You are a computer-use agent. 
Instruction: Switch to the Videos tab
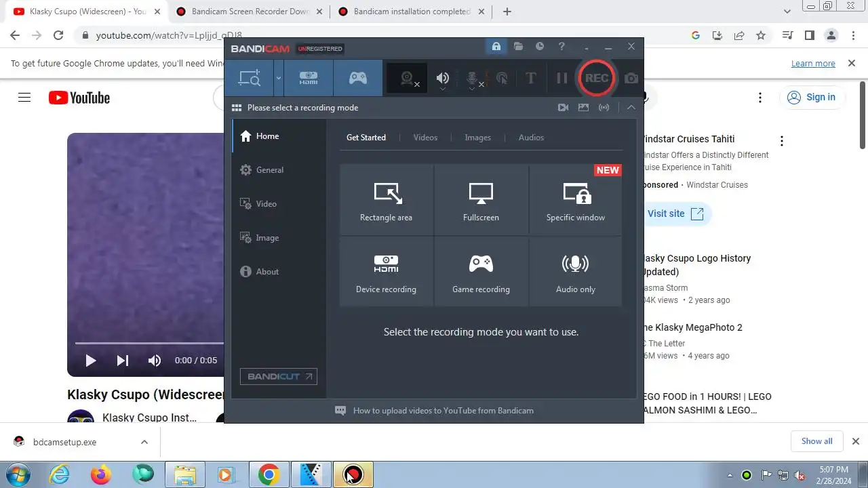[x=426, y=138]
